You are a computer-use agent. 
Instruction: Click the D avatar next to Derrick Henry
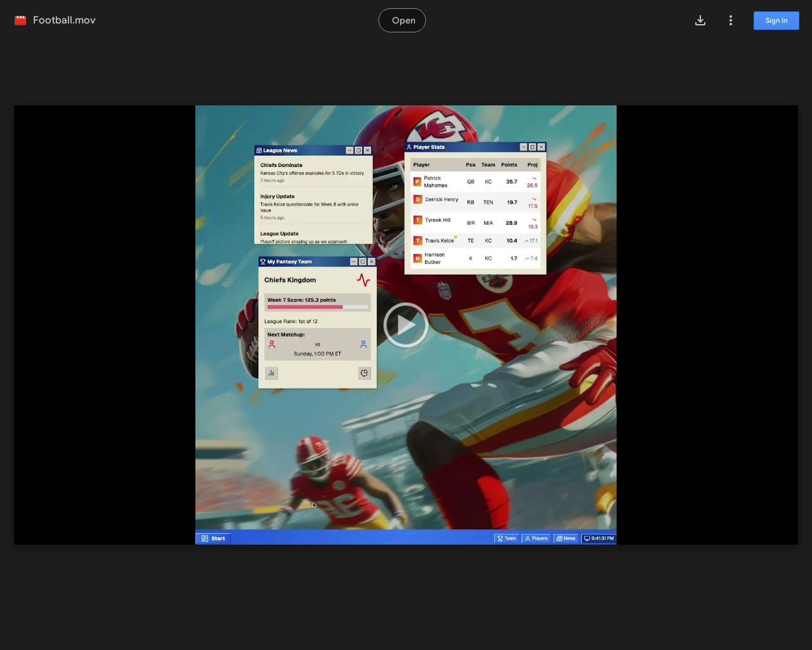point(417,199)
